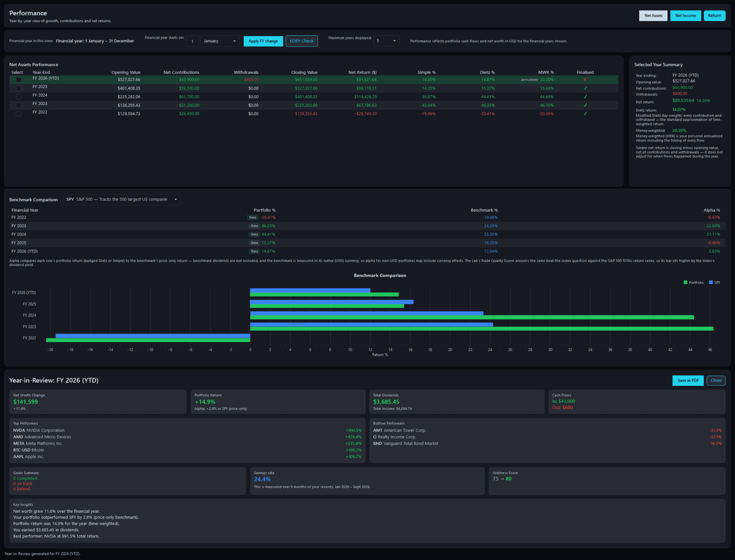
Task: Click the Net Contributions column header
Action: pos(181,72)
